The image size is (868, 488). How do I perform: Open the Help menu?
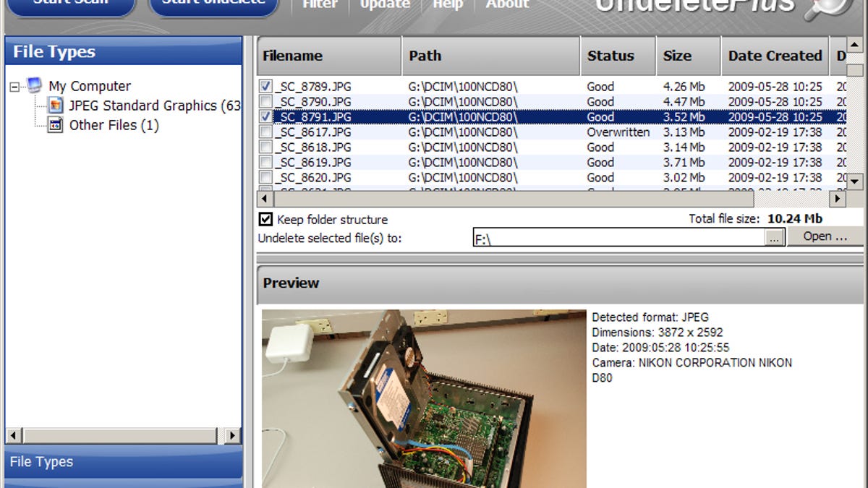(x=447, y=4)
